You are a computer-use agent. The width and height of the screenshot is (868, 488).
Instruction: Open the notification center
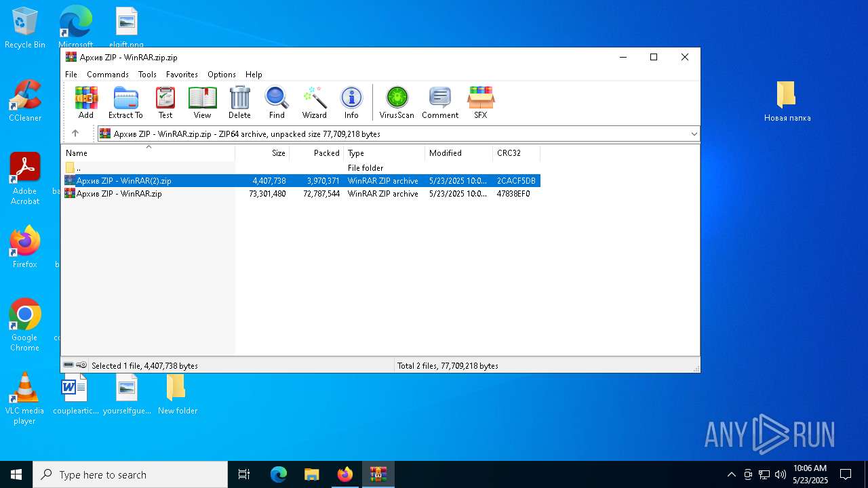click(846, 474)
